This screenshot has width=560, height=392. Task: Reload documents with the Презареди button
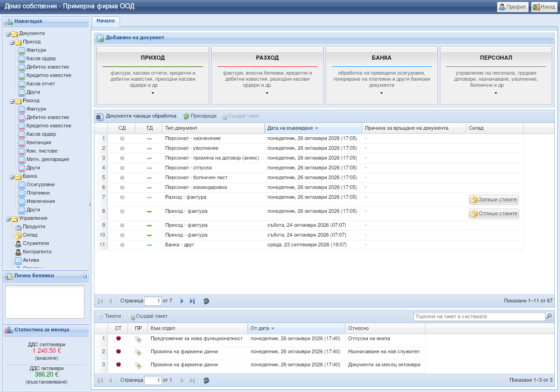pyautogui.click(x=200, y=116)
